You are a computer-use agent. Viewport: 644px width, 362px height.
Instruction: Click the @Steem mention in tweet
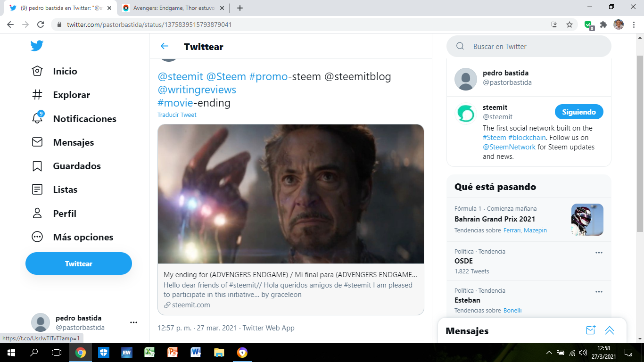tap(226, 76)
